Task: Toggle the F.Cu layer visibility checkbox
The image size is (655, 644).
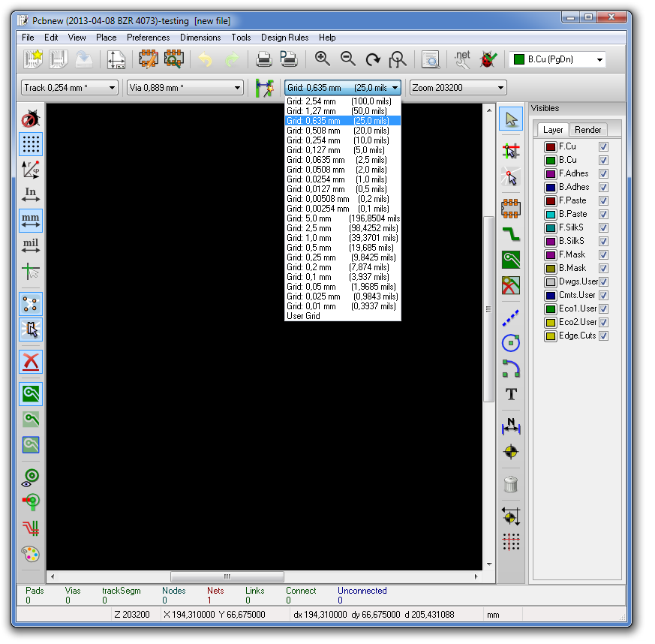Action: click(603, 147)
